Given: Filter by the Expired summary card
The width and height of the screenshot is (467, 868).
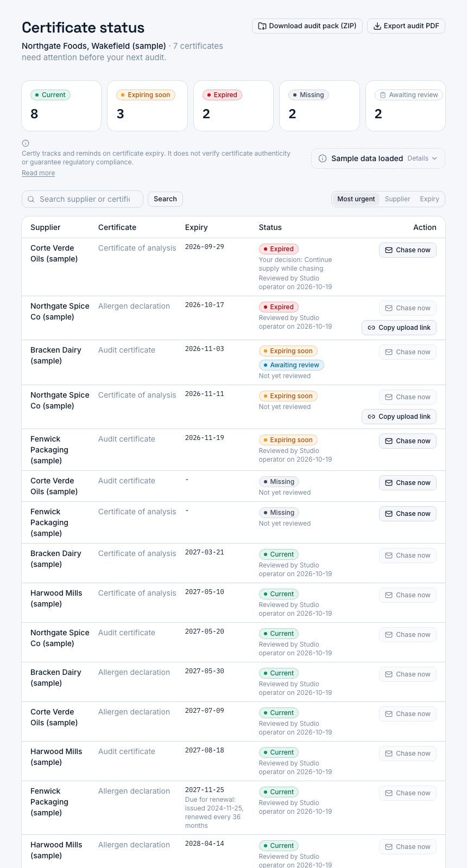Looking at the screenshot, I should [x=233, y=106].
